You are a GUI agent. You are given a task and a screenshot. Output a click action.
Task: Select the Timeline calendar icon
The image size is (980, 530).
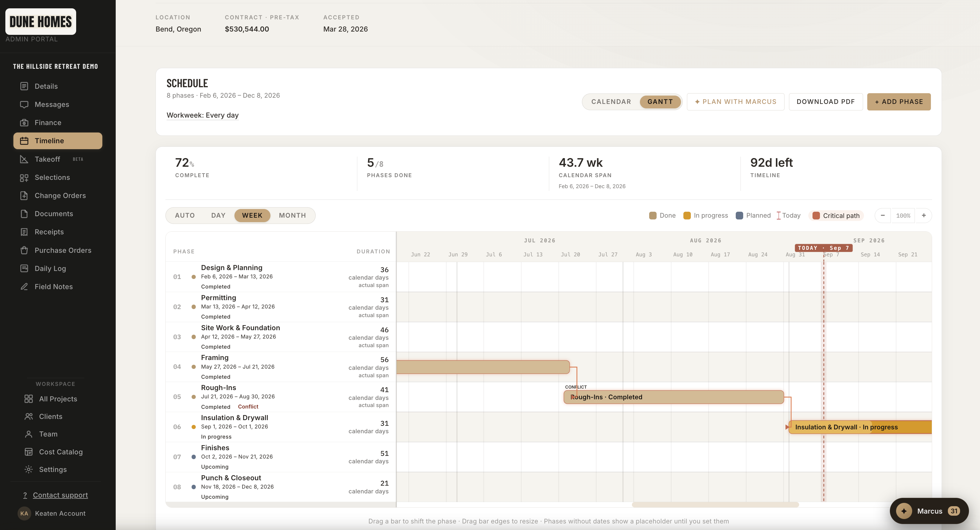pos(24,141)
